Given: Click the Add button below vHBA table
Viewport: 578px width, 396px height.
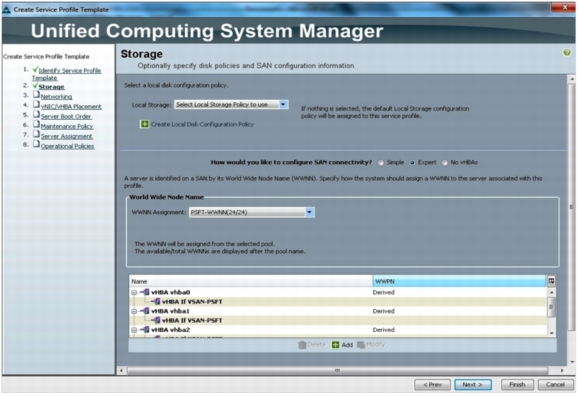Looking at the screenshot, I should (x=342, y=345).
